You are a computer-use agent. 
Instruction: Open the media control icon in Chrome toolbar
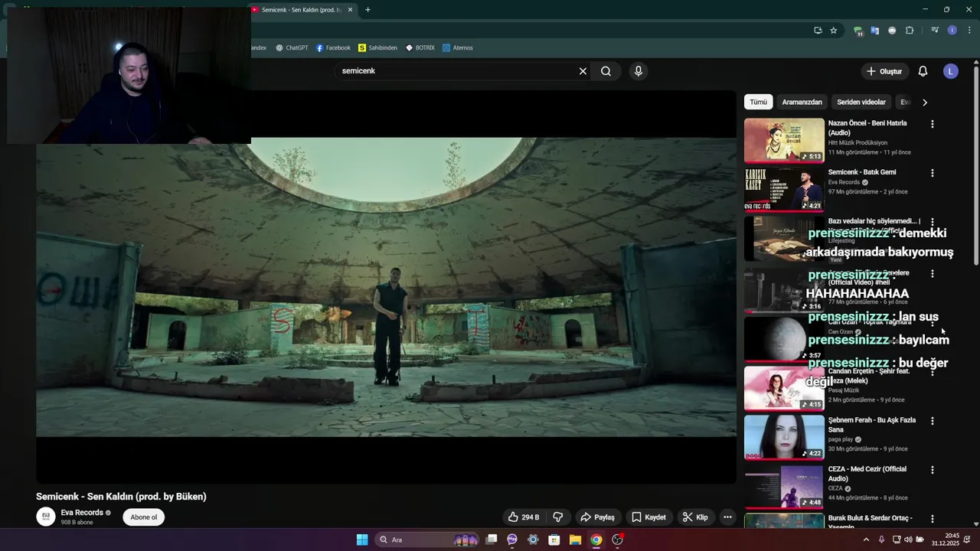coord(935,31)
